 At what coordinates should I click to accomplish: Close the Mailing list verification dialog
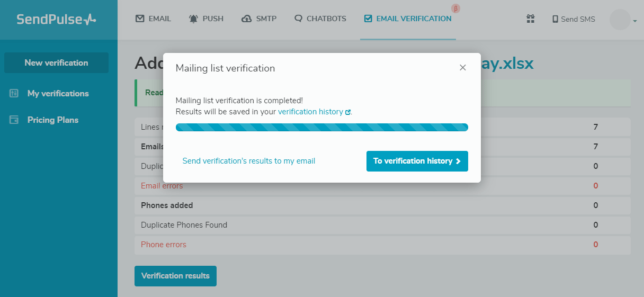[463, 68]
